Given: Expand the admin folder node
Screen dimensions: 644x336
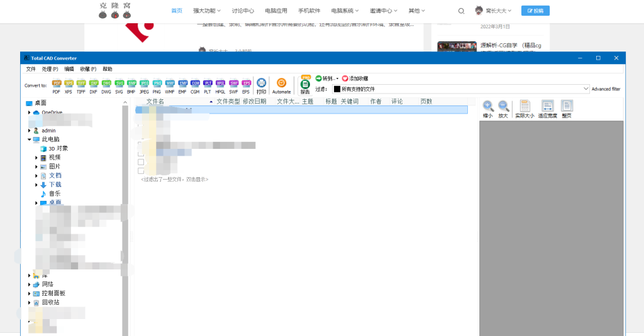Looking at the screenshot, I should point(29,131).
